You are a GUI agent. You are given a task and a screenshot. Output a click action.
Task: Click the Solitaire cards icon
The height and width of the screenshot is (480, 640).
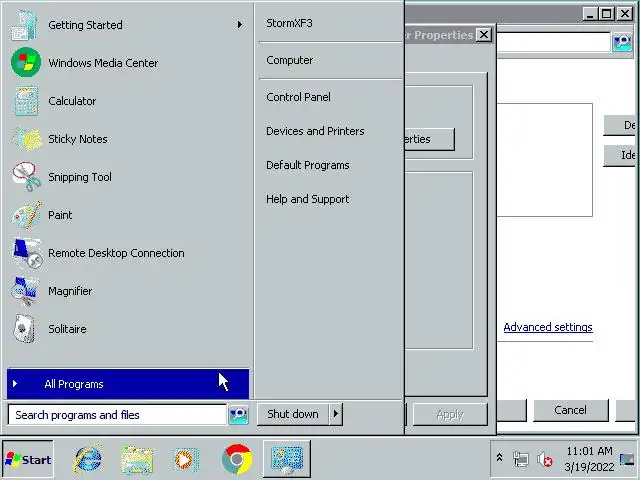tap(24, 329)
